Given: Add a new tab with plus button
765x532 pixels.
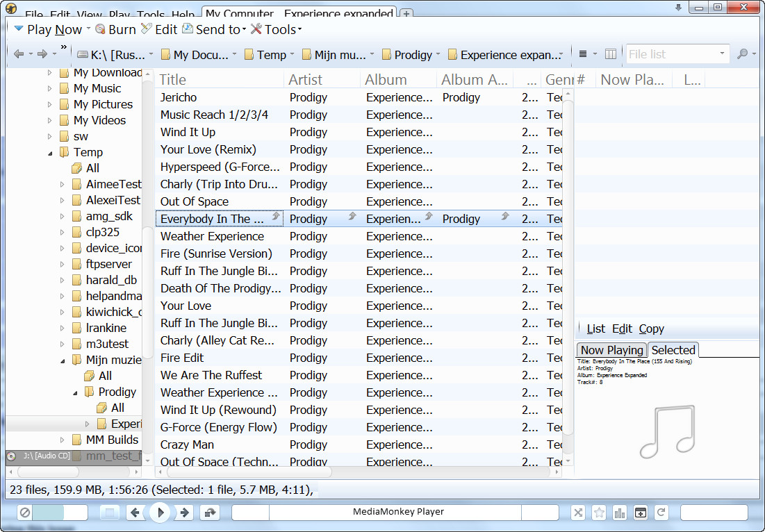Looking at the screenshot, I should click(x=406, y=13).
